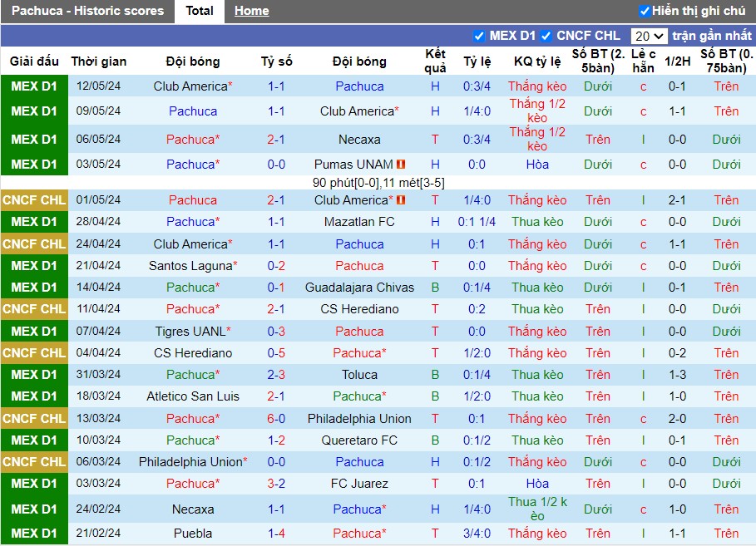Click the 0-3 score of Tigres UANL match
Screen dimensions: 756x546
point(276,331)
